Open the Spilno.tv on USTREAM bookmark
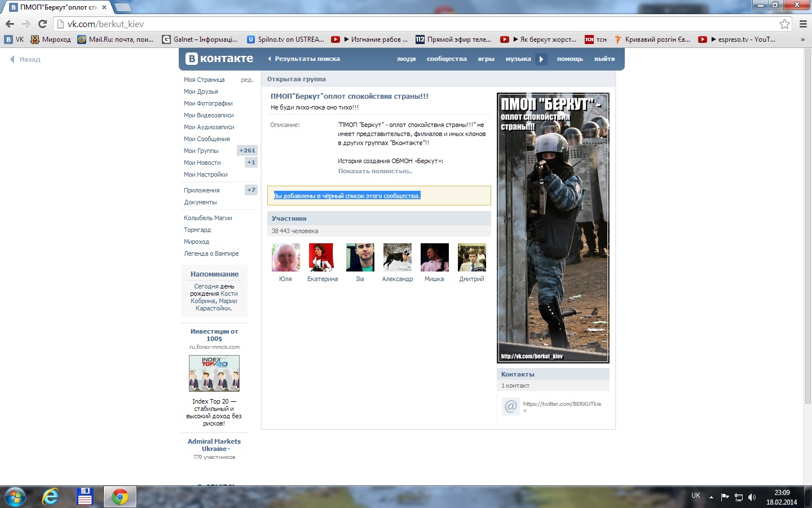 (286, 40)
